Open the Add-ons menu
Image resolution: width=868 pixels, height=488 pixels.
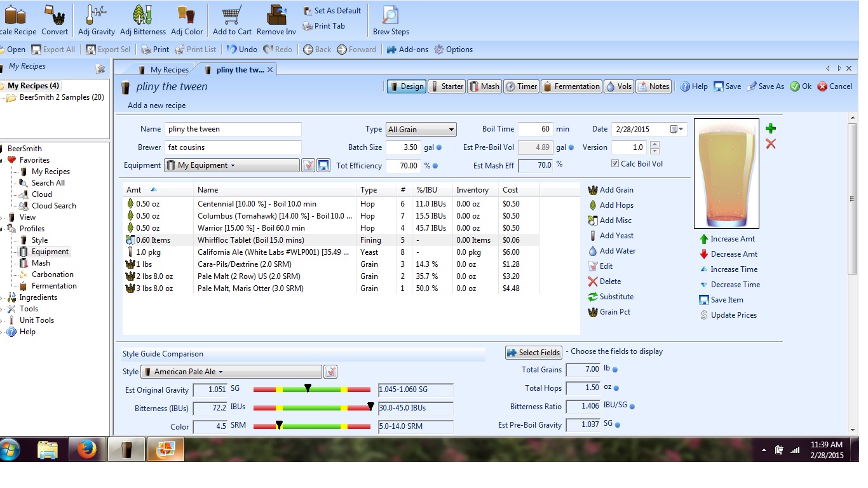point(408,50)
